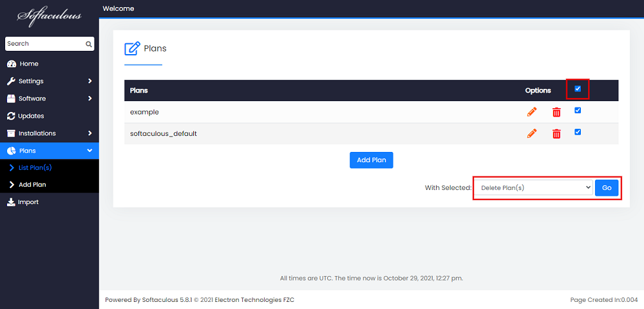Click the Welcome text in top bar
The width and height of the screenshot is (644, 309).
pyautogui.click(x=118, y=8)
